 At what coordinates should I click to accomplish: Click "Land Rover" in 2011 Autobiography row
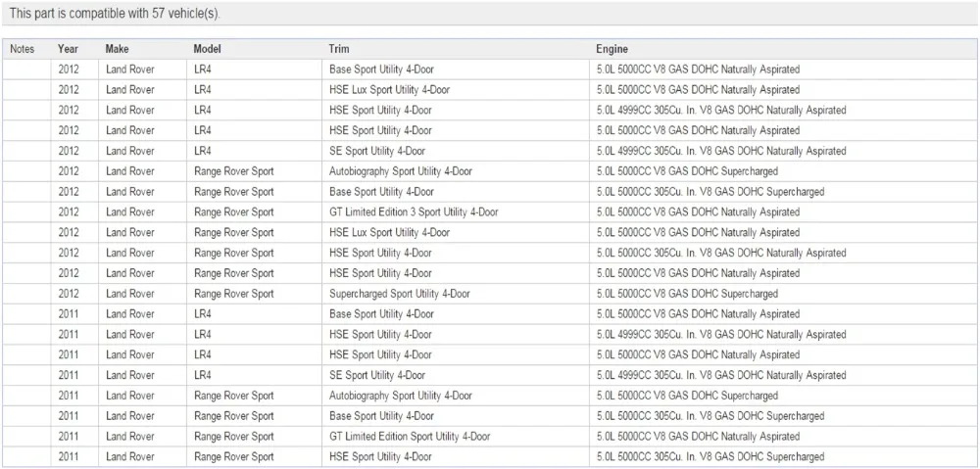coord(130,396)
